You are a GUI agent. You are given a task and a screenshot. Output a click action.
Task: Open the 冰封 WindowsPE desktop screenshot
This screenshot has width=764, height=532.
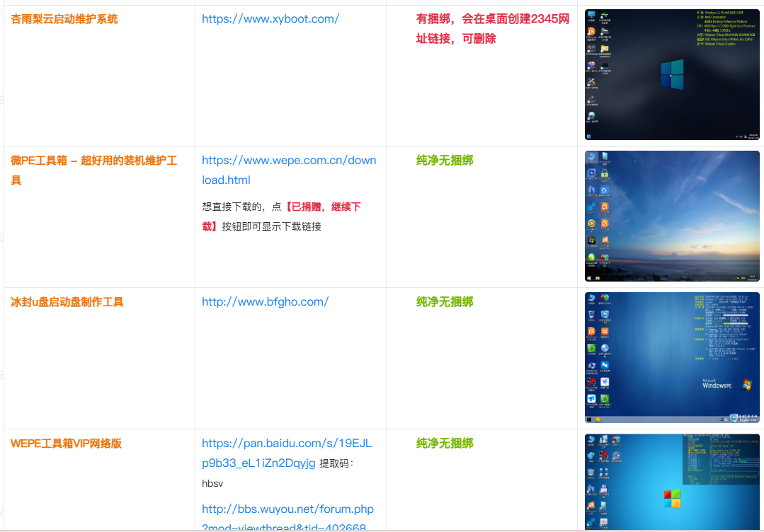671,357
